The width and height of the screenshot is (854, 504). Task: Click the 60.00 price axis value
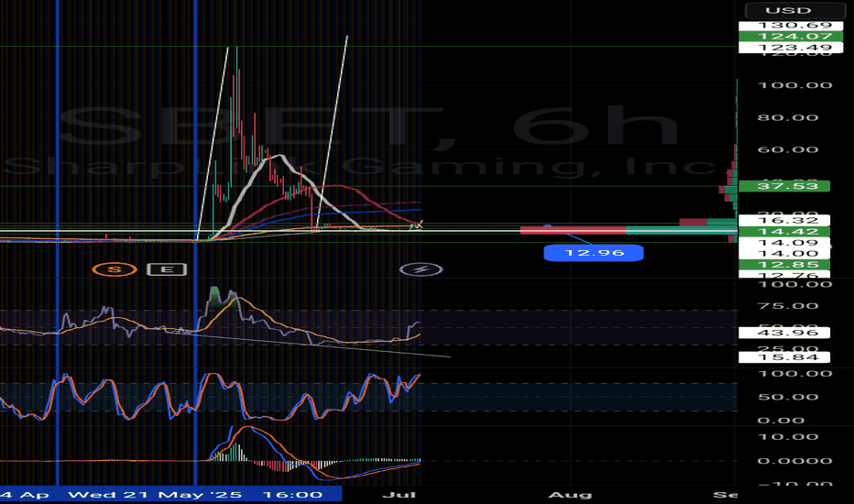click(x=787, y=150)
